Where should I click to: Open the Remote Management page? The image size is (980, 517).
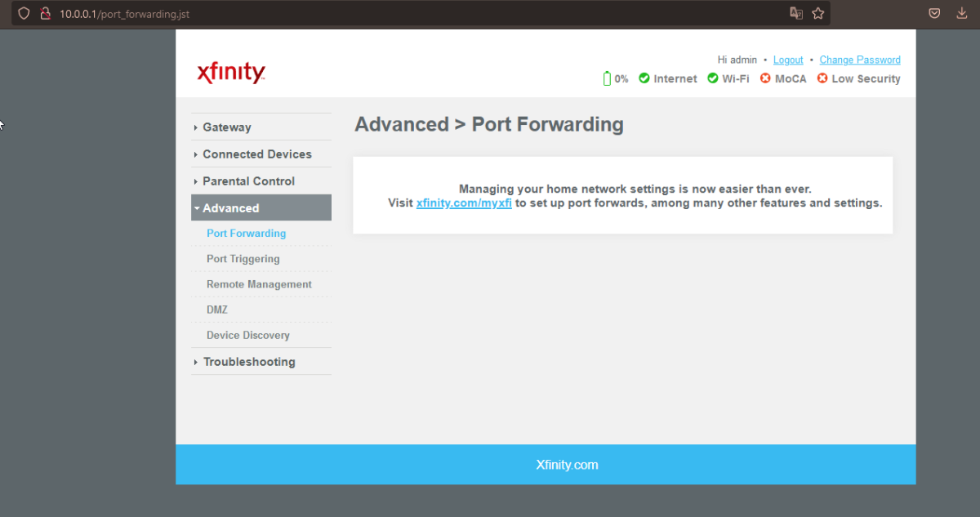click(259, 284)
